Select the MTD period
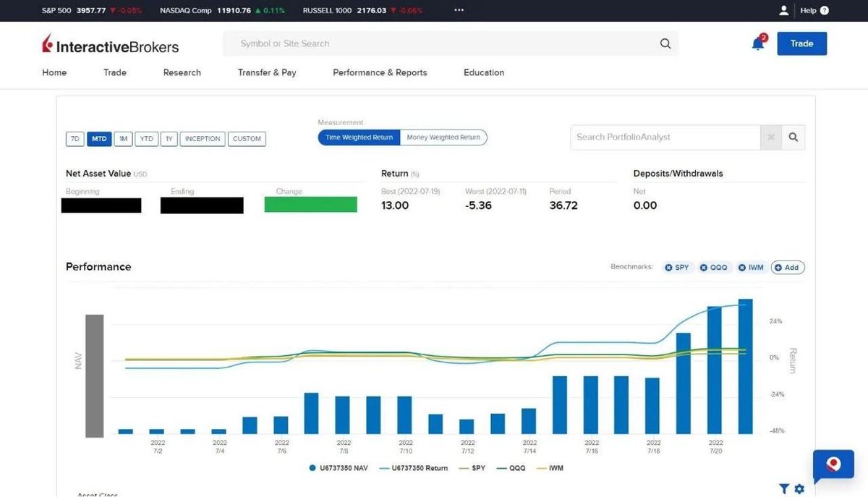 (99, 139)
